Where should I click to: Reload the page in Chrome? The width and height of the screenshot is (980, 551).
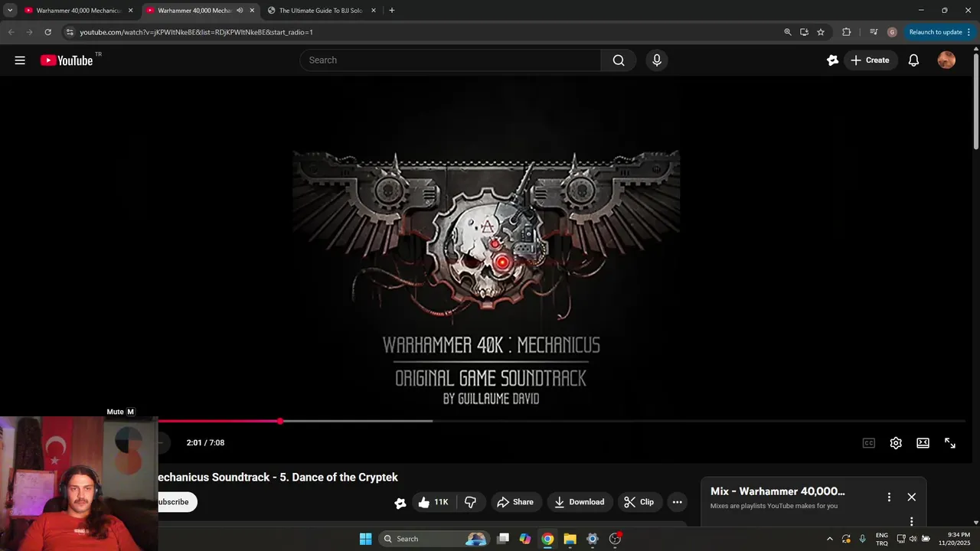pos(47,32)
